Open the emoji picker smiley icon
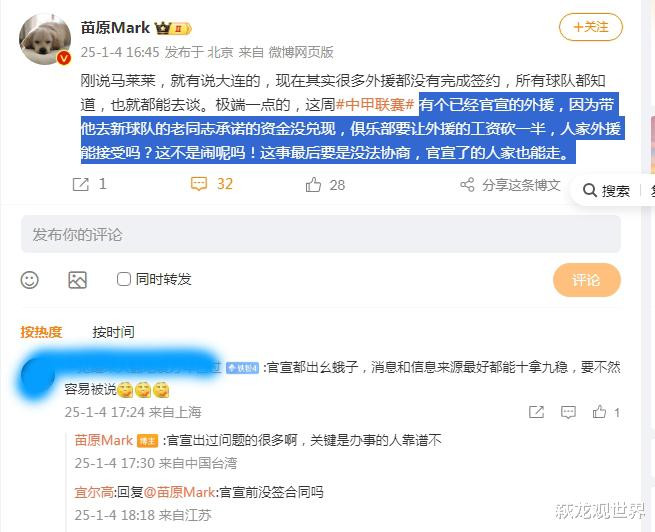655x532 pixels. [x=30, y=280]
